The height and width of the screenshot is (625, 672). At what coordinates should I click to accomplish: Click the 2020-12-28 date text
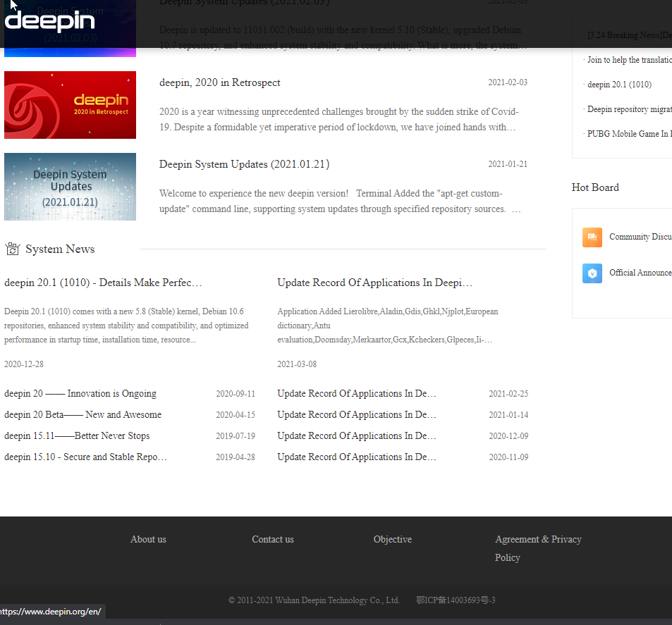click(24, 364)
